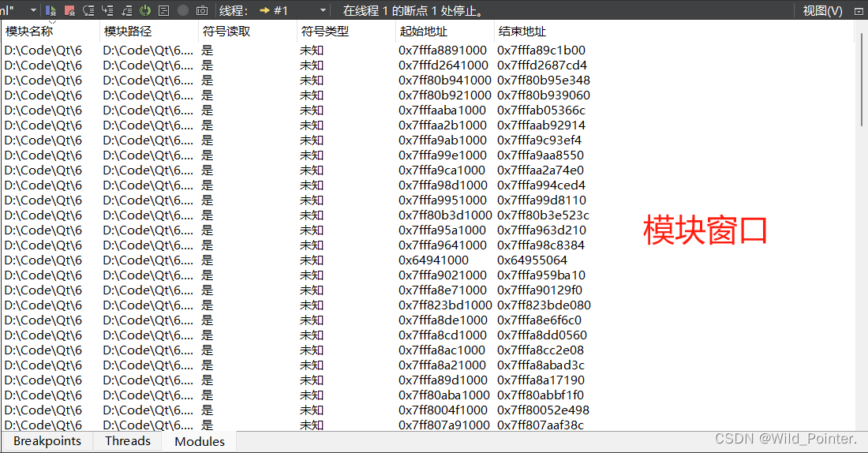The width and height of the screenshot is (868, 453).
Task: Click the red Stop debugger icon
Action: click(x=69, y=10)
